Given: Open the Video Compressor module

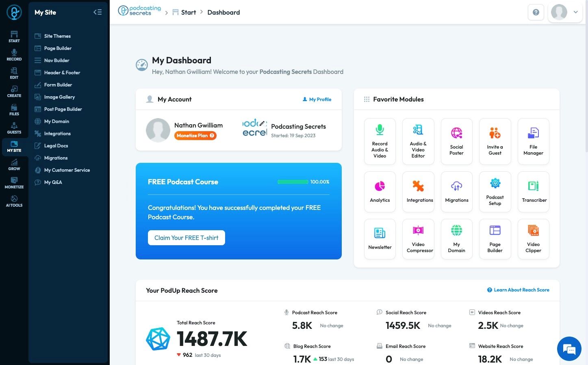Looking at the screenshot, I should (418, 239).
